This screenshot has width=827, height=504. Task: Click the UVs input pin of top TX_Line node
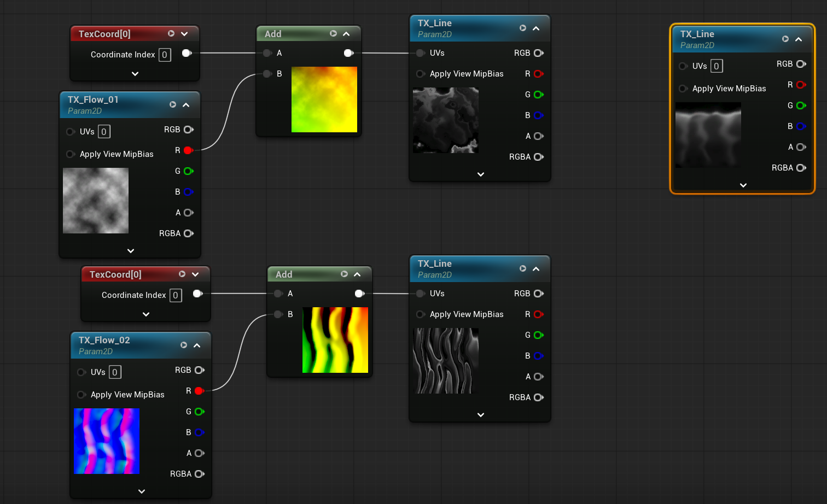[421, 53]
